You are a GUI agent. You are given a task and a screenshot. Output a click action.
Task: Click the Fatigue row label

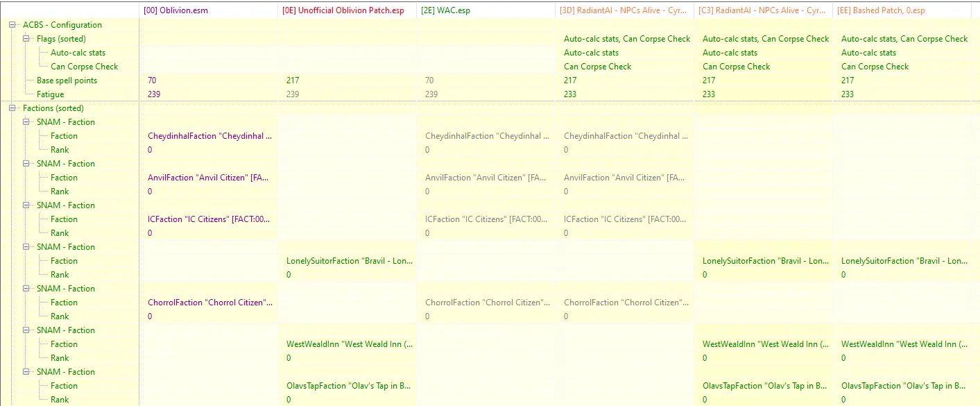click(50, 94)
